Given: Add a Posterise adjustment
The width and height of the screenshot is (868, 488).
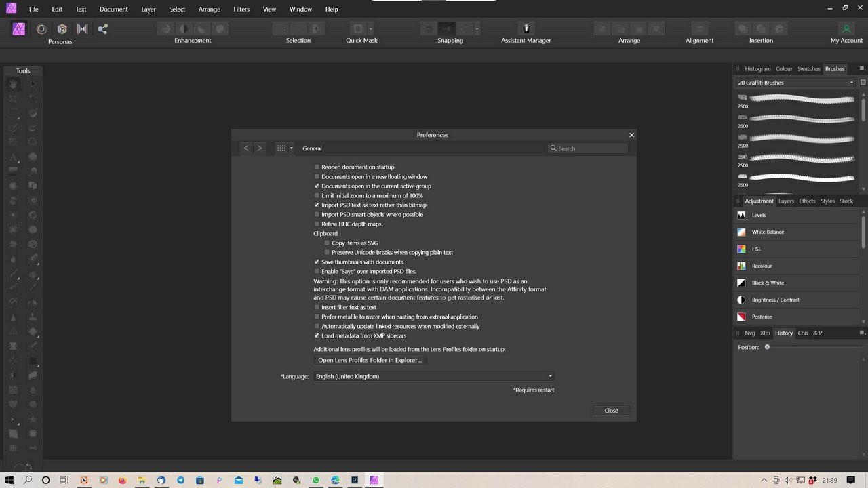Looking at the screenshot, I should click(796, 317).
